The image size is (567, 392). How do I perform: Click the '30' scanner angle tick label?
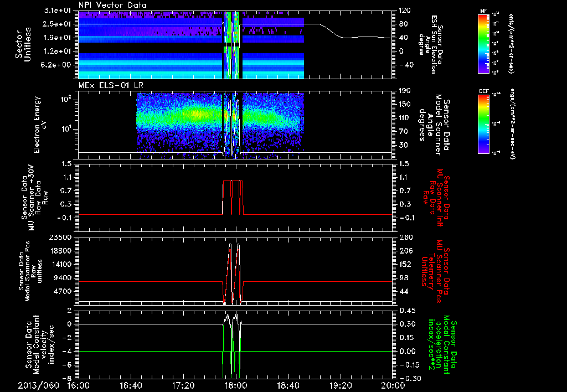pos(403,145)
